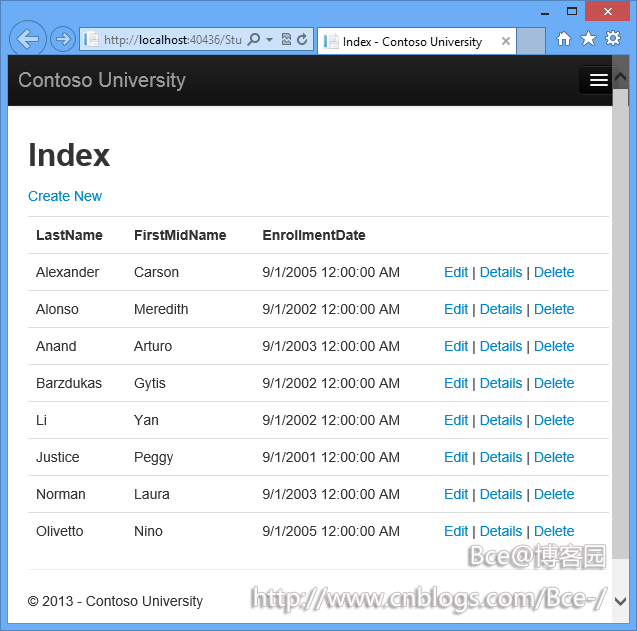Screen dimensions: 637x631
Task: Click the last name Barzdukas cell
Action: point(69,383)
